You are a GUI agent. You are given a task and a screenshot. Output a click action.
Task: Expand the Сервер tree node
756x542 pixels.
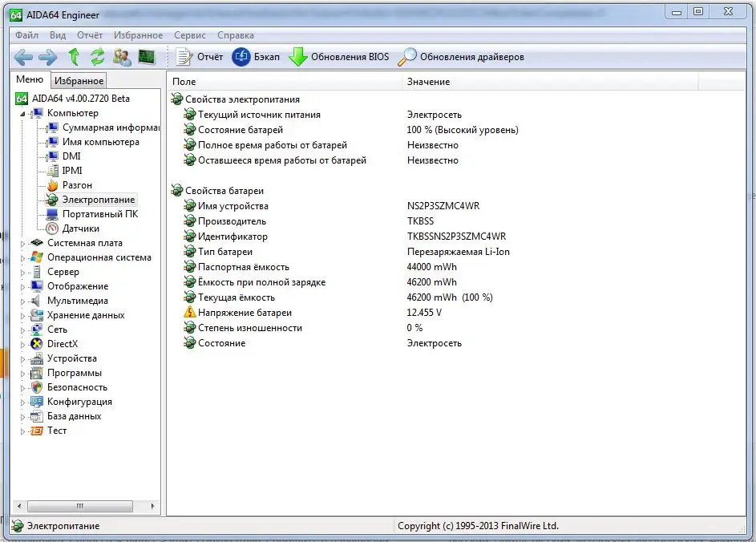click(22, 273)
